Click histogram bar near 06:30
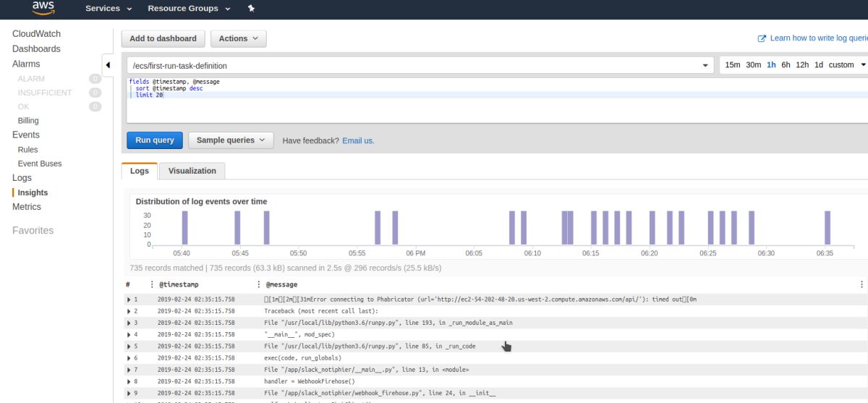The height and width of the screenshot is (403, 868). coord(752,228)
